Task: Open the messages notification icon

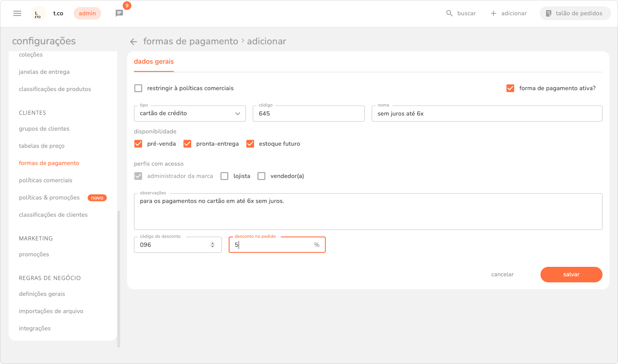Action: click(119, 13)
